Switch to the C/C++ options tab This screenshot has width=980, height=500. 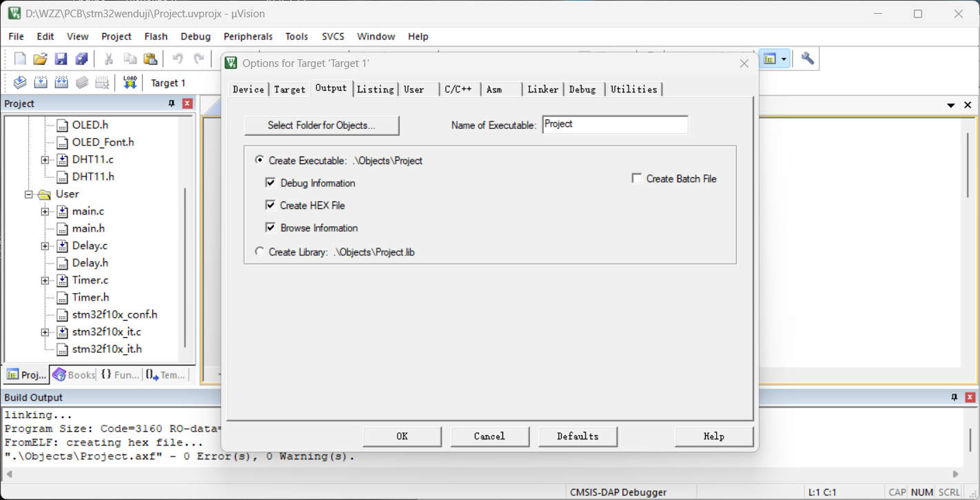tap(458, 89)
